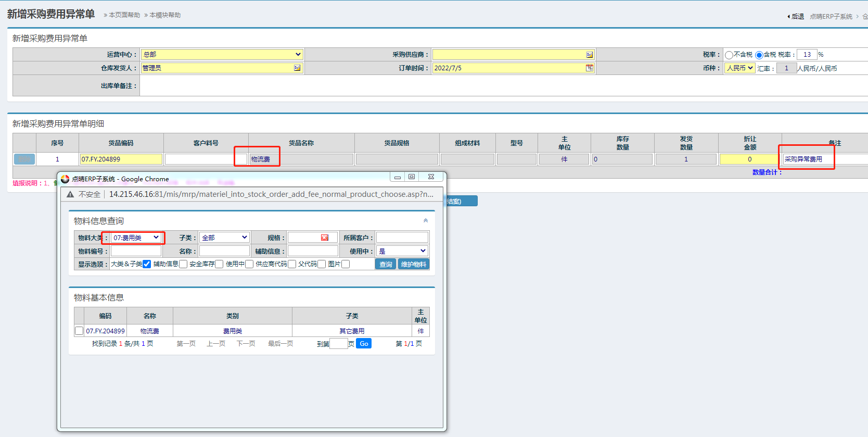Screen dimensions: 868x437
Task: Tick the checkbox for material 07.FY.204899
Action: tap(79, 331)
